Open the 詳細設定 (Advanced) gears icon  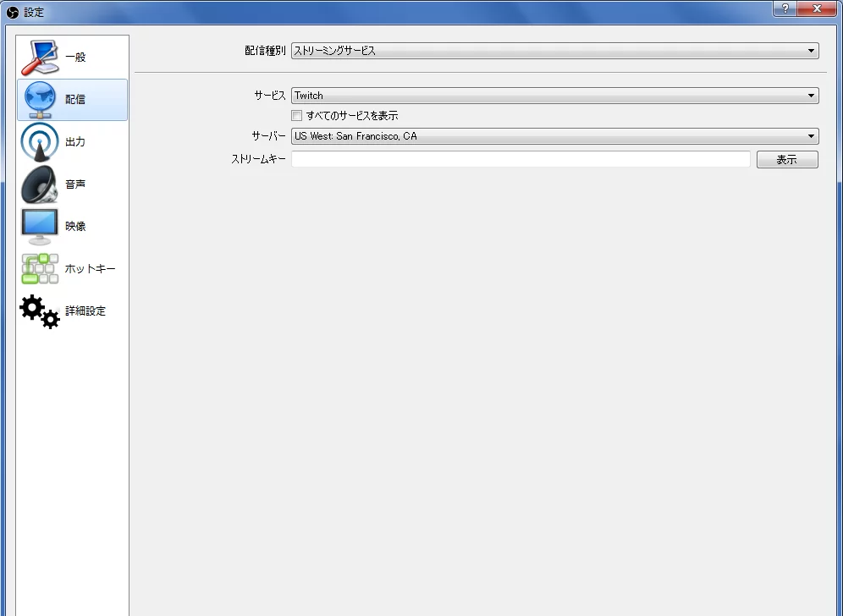(40, 311)
